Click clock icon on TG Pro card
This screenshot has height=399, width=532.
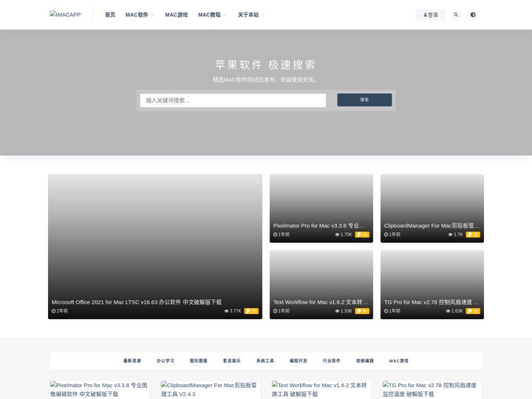[x=386, y=311]
